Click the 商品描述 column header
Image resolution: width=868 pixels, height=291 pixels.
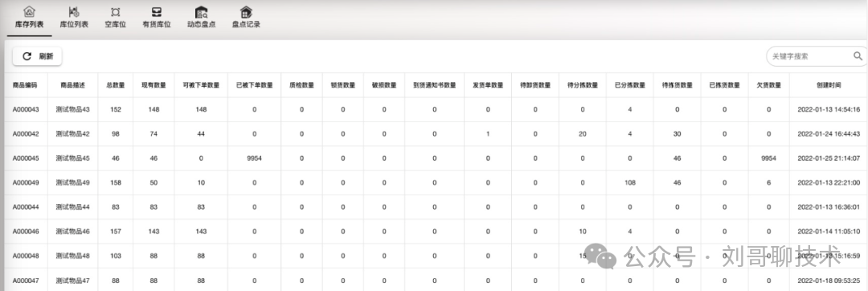click(72, 85)
